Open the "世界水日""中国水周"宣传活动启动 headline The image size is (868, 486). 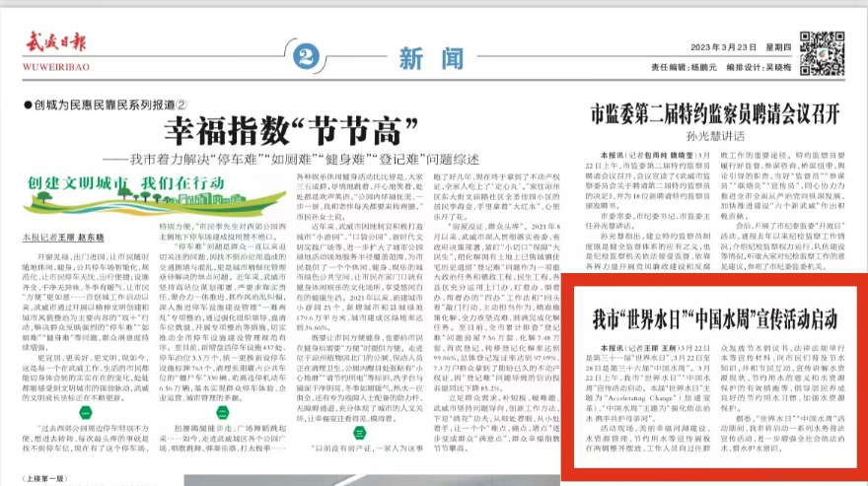(715, 319)
